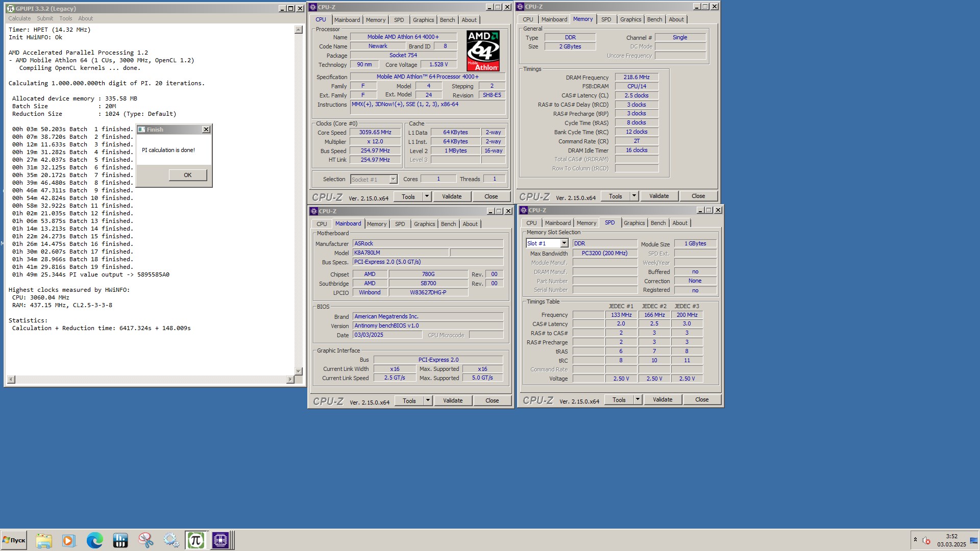Click Validate in the CPU-Z Memory window

pyautogui.click(x=659, y=196)
